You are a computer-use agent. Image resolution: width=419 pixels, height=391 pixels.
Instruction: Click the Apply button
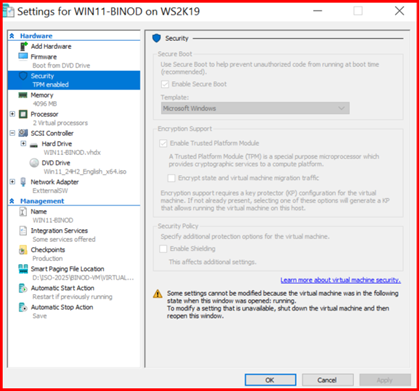tap(385, 380)
